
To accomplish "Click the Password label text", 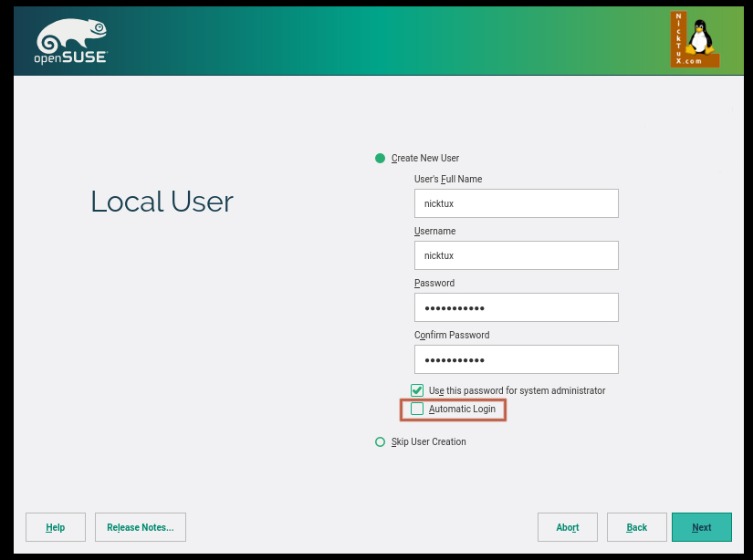I will [x=434, y=284].
